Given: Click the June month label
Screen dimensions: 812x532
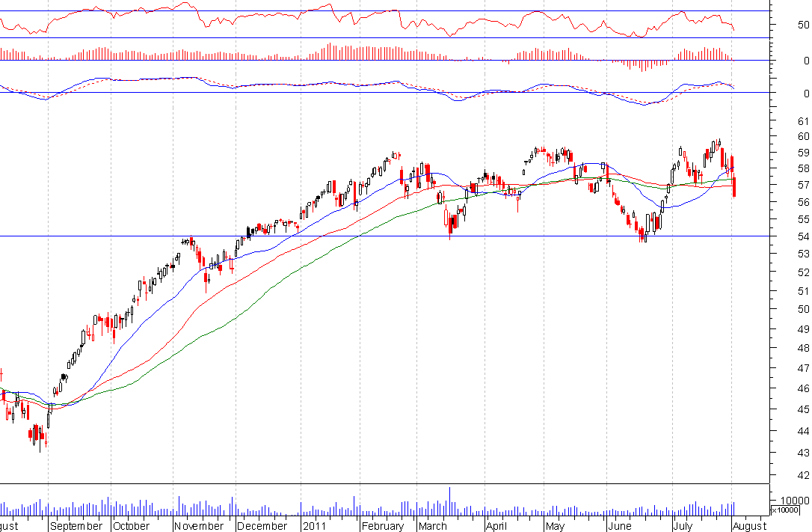Looking at the screenshot, I should (620, 526).
